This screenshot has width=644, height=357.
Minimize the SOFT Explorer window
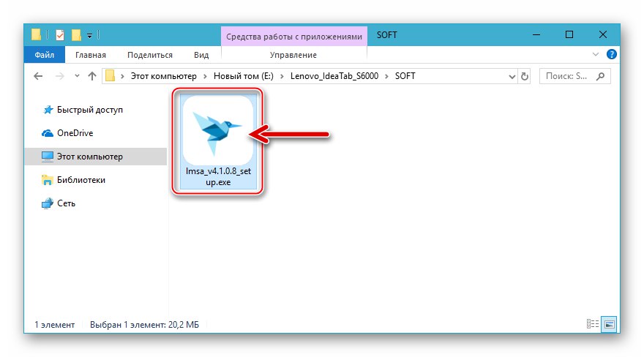point(536,35)
